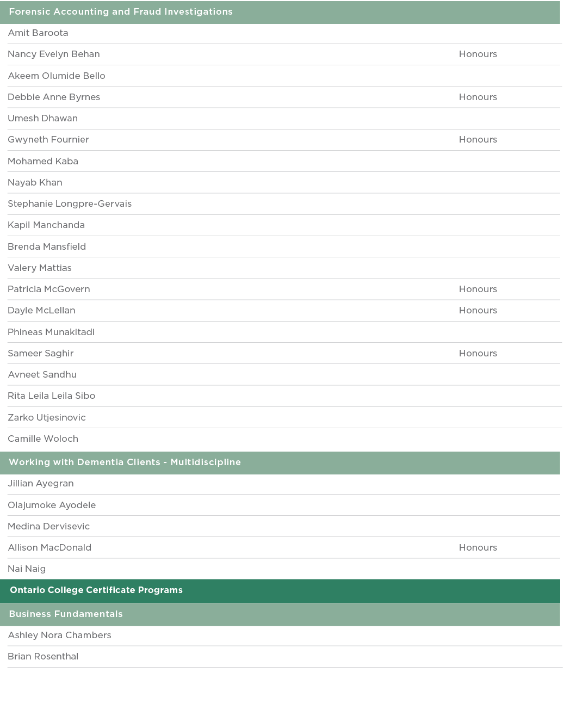Select the Phineas Munakitadi row
This screenshot has width=564, height=728.
point(51,332)
